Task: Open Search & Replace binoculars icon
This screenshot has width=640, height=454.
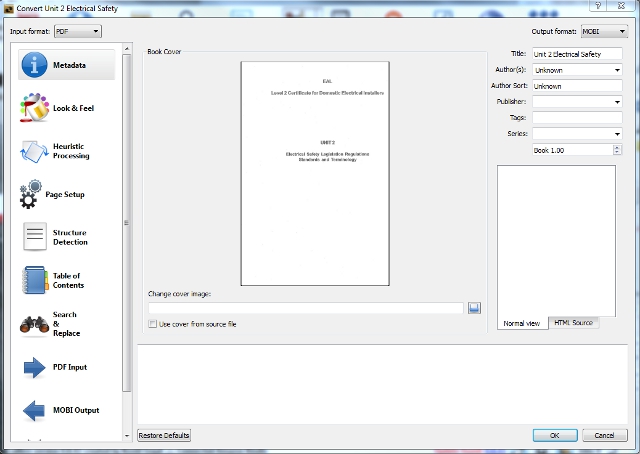Action: [x=35, y=324]
